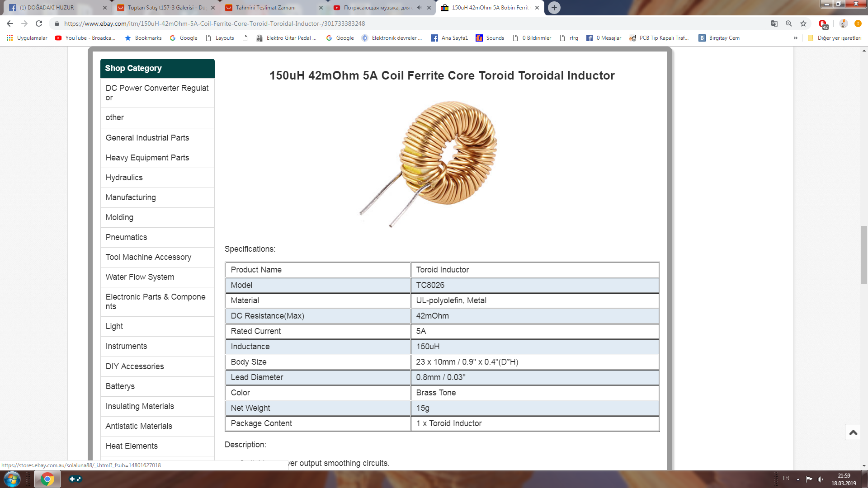Click the toroid inductor product image
The height and width of the screenshot is (488, 868).
429,164
